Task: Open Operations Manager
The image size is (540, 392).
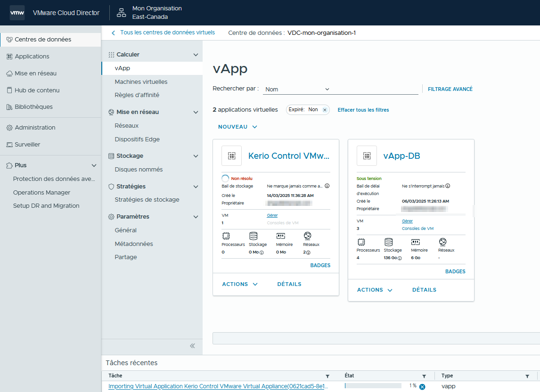Action: pos(41,193)
